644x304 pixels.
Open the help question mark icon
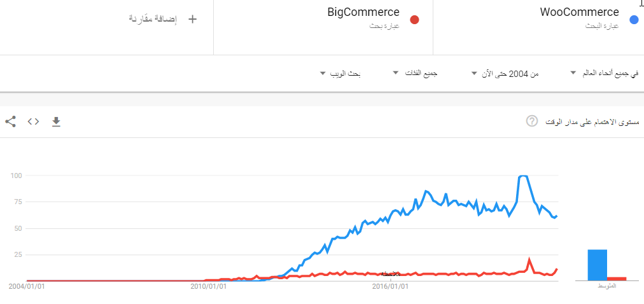click(531, 121)
